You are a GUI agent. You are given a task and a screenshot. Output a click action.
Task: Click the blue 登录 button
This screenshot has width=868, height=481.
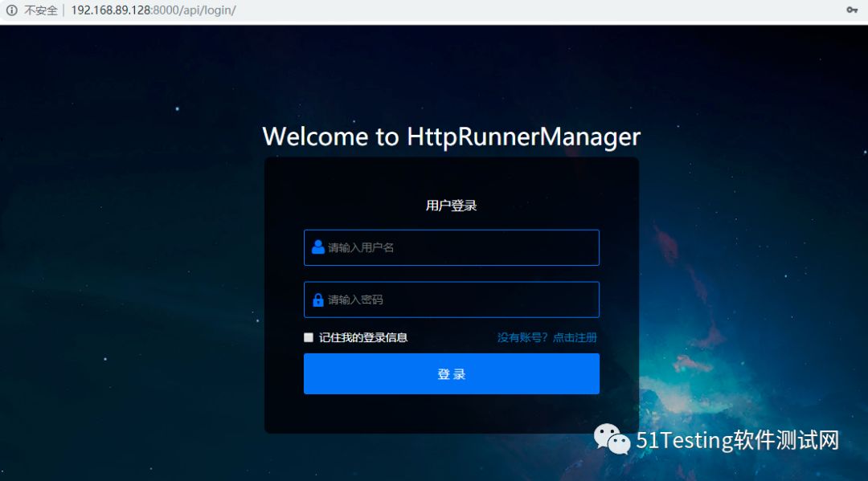tap(451, 373)
